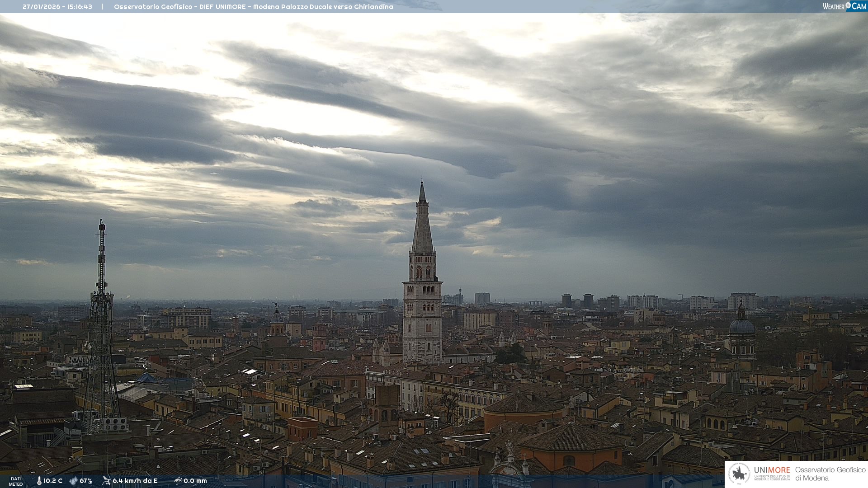The width and height of the screenshot is (868, 488).
Task: Click the UNIMORE wordmark
Action: tap(772, 470)
